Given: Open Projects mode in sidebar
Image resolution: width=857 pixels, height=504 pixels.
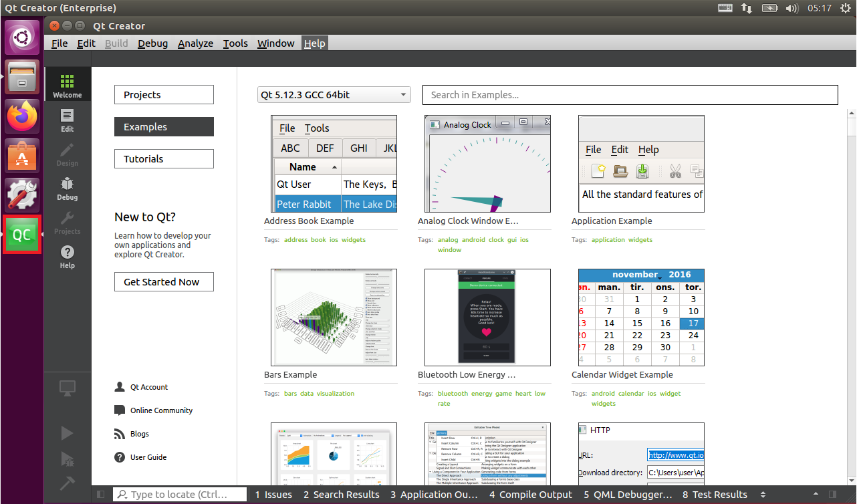Looking at the screenshot, I should (68, 223).
